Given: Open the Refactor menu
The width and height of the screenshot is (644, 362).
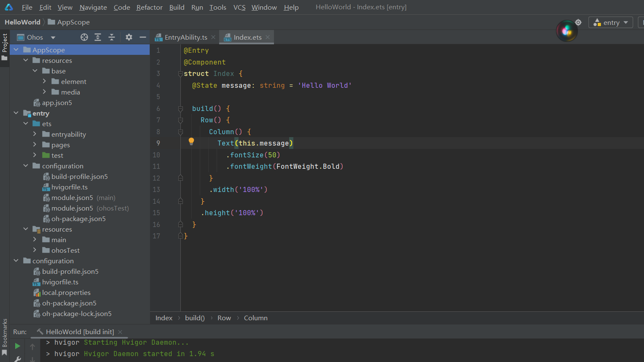Looking at the screenshot, I should (150, 7).
